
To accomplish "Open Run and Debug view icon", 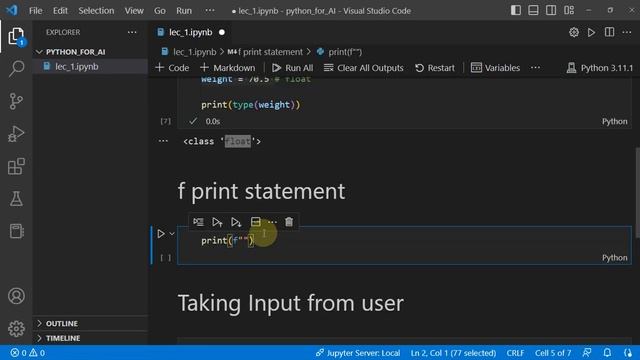I will tap(16, 134).
